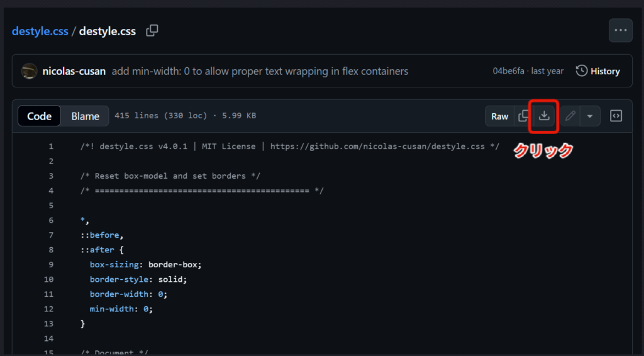Open the nicolas-cusan profile link
Image resolution: width=644 pixels, height=356 pixels.
(75, 71)
